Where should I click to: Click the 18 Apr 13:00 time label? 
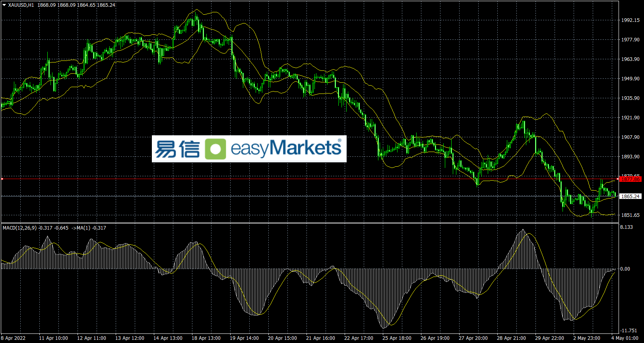pyautogui.click(x=206, y=338)
